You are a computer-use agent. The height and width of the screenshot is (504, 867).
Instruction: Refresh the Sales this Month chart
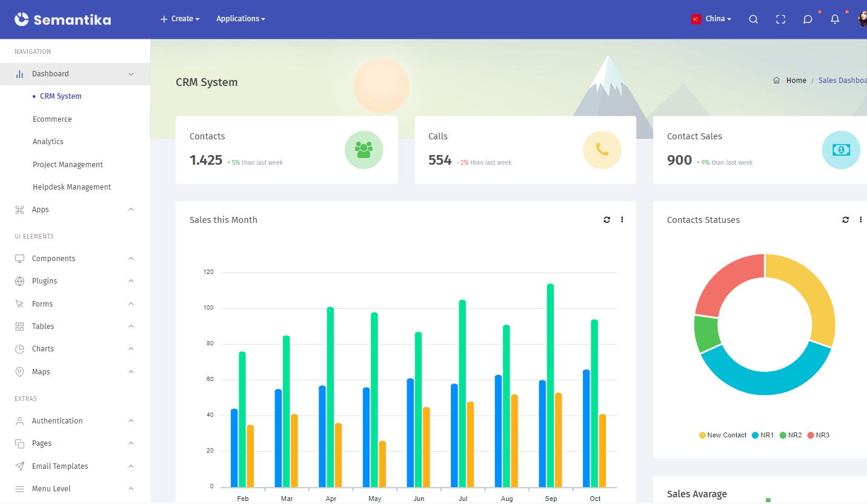606,220
